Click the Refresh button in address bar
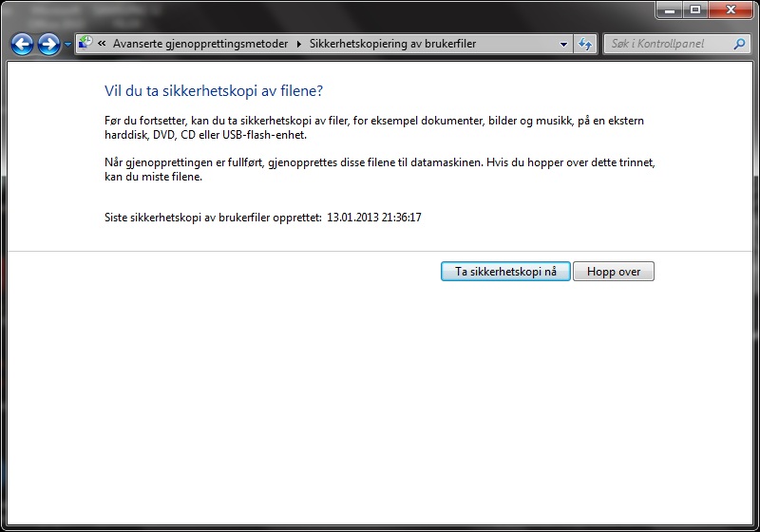The height and width of the screenshot is (532, 760). [x=585, y=44]
